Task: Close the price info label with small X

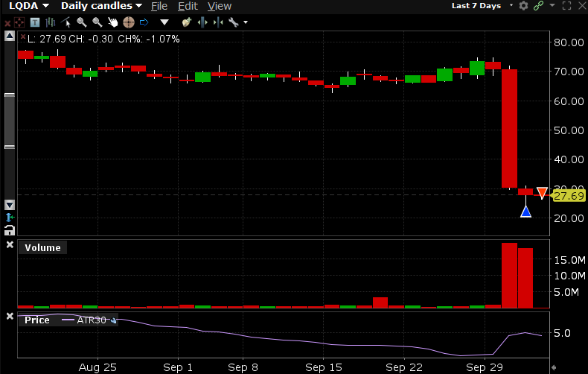Action: [x=23, y=37]
